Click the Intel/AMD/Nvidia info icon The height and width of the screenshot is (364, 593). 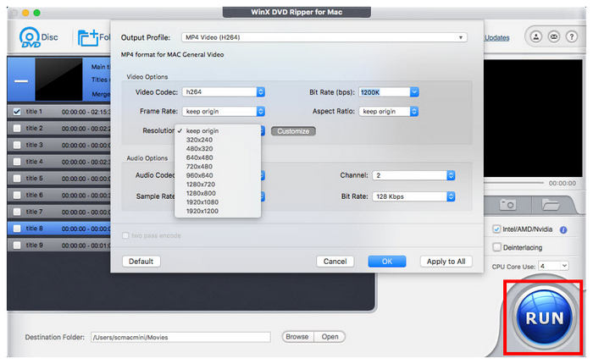click(563, 229)
